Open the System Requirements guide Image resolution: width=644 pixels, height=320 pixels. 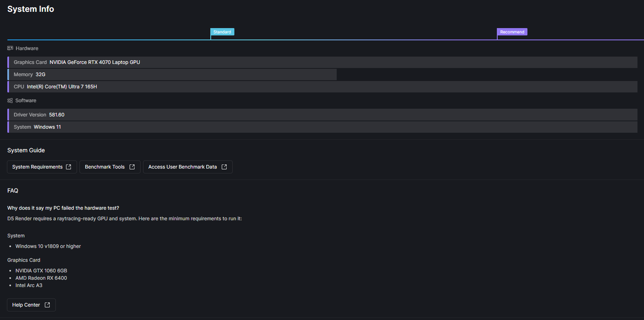[x=37, y=167]
